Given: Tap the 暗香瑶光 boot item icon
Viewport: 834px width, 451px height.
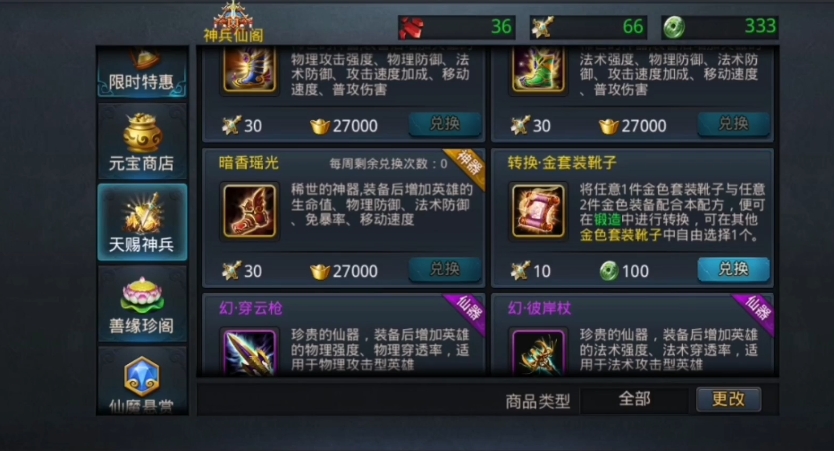Looking at the screenshot, I should (249, 211).
